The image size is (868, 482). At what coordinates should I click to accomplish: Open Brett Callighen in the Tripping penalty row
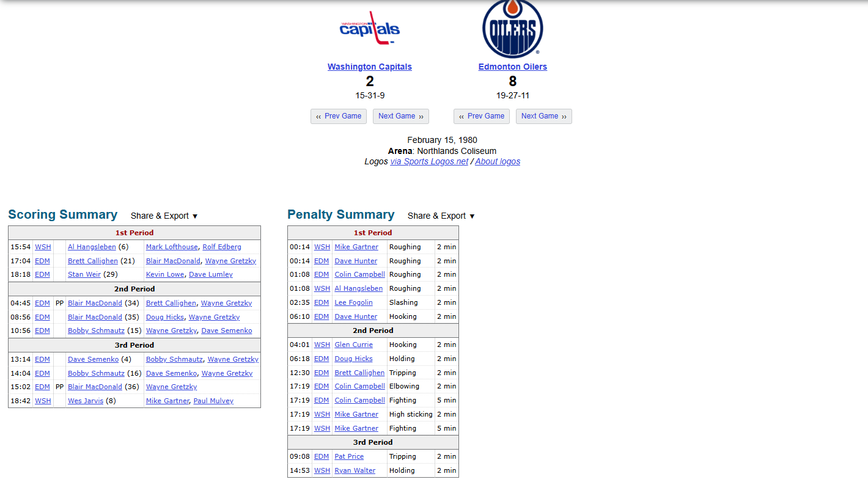point(360,373)
